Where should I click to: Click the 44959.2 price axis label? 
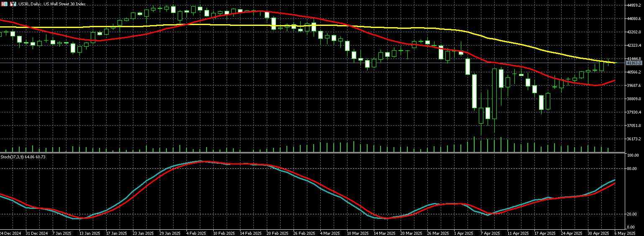[634, 5]
